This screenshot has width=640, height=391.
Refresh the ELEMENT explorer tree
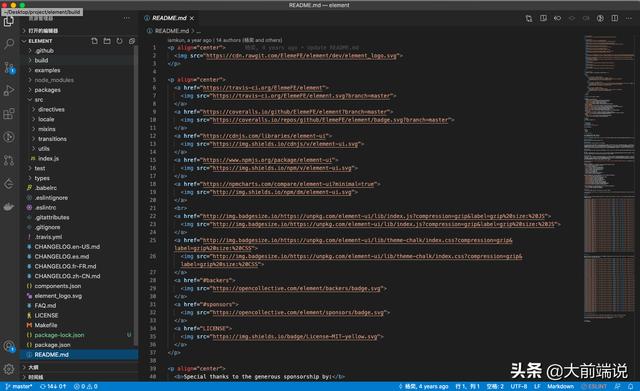119,41
